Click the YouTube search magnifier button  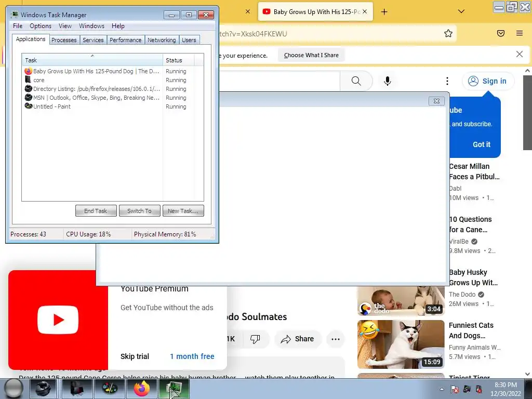[x=356, y=81]
